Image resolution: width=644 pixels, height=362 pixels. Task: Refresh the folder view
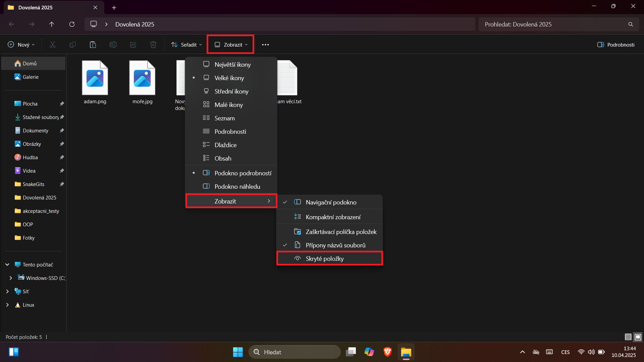point(72,24)
